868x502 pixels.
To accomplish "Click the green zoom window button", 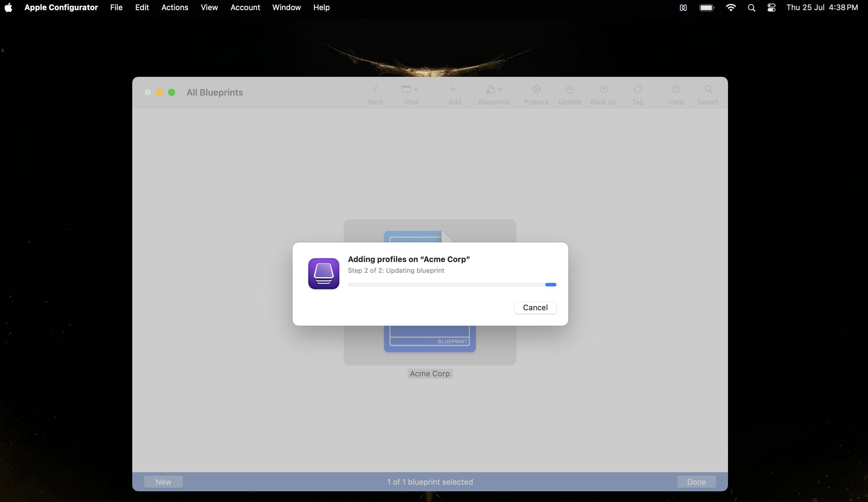I will (172, 92).
